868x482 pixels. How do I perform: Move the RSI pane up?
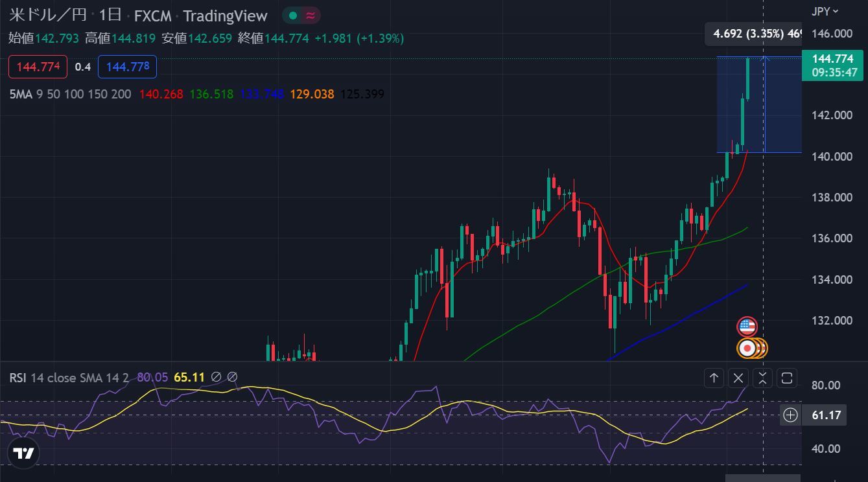tap(714, 378)
